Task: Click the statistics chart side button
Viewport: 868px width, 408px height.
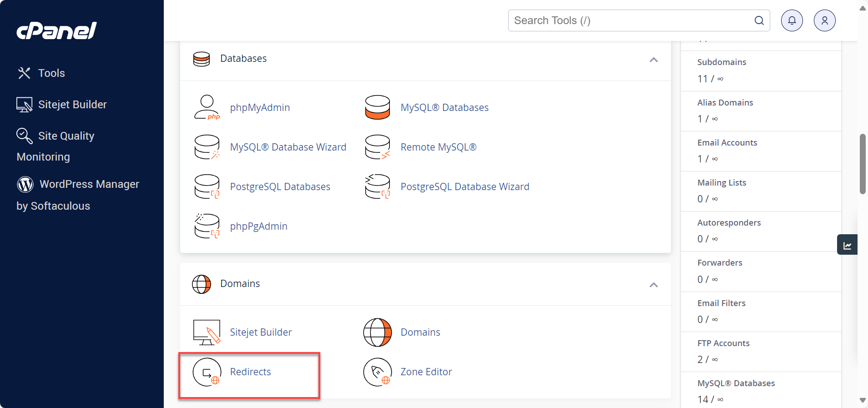Action: click(x=847, y=245)
